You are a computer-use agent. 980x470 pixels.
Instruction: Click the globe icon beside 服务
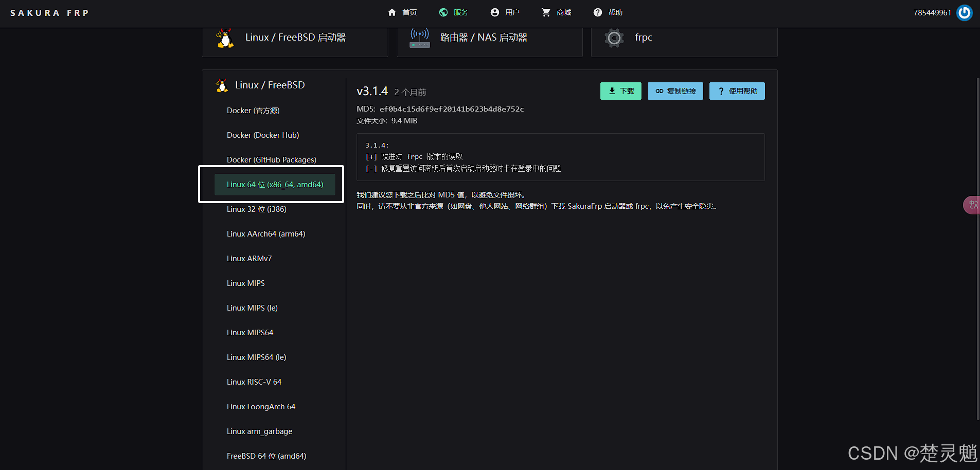click(443, 12)
